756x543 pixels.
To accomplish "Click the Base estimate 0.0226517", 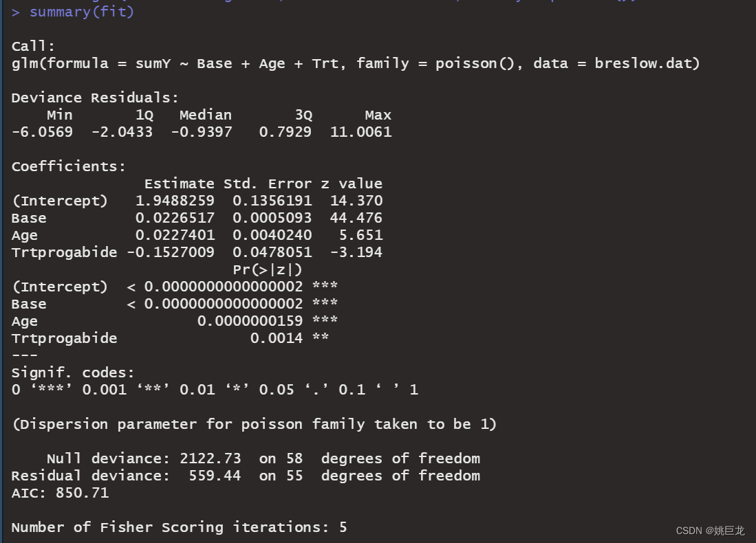I will [174, 218].
